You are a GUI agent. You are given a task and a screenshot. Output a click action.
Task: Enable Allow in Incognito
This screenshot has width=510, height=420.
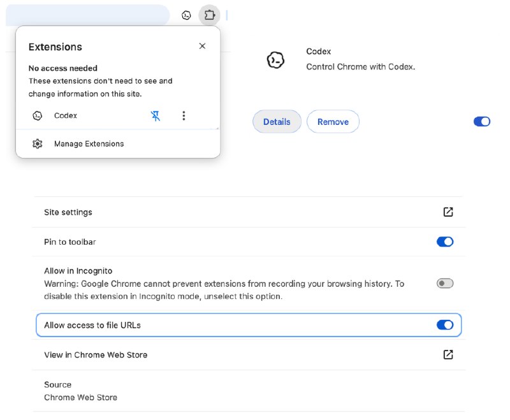click(445, 284)
